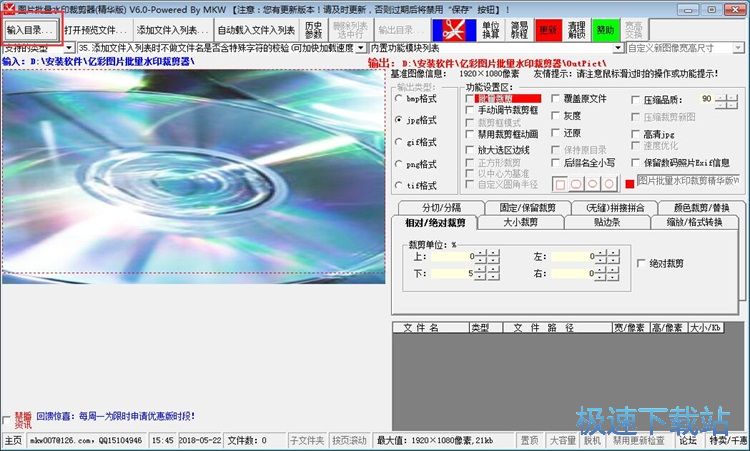Click the 文件名 column header

pyautogui.click(x=430, y=328)
